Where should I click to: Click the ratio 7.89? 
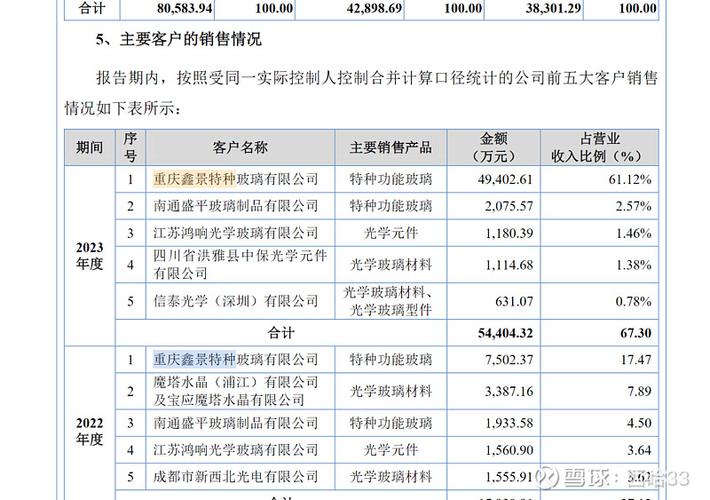pyautogui.click(x=639, y=391)
